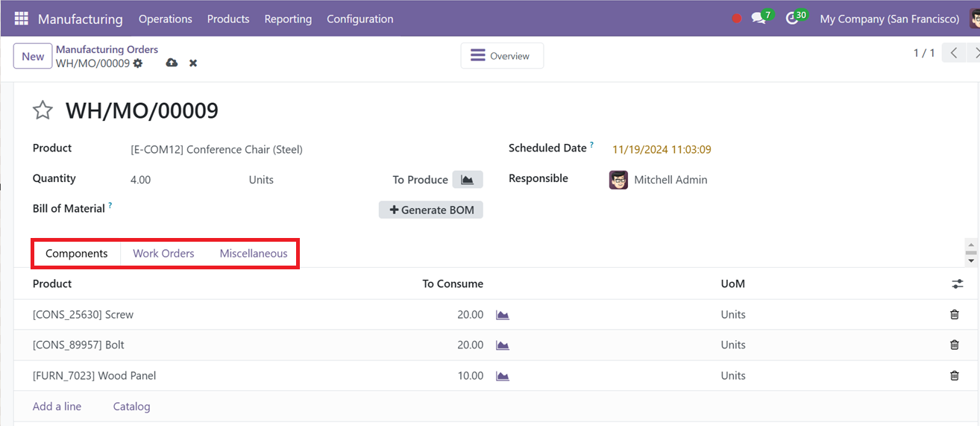Open the conversations chat icon
This screenshot has height=426, width=980.
click(x=759, y=19)
